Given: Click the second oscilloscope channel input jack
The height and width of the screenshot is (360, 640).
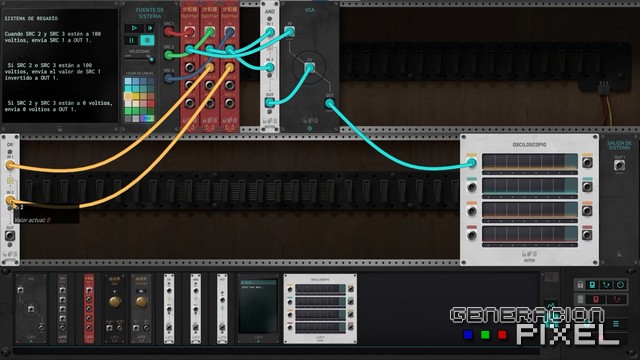Looking at the screenshot, I should [471, 187].
